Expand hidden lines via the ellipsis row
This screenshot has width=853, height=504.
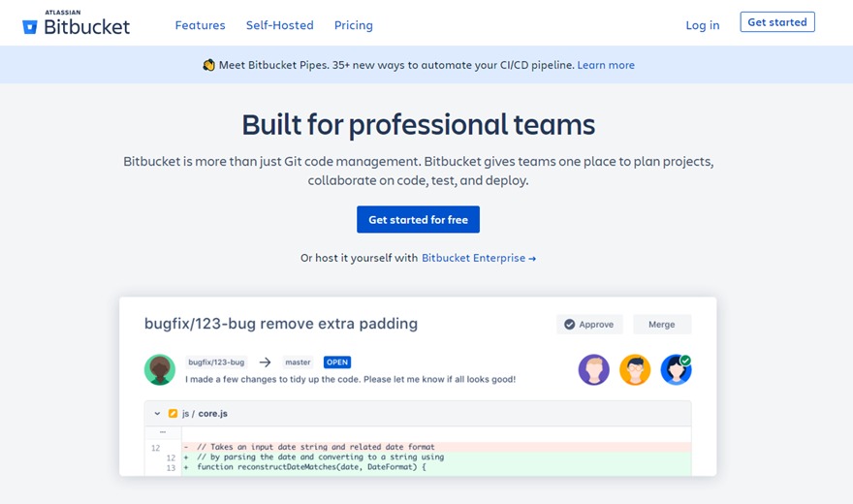click(163, 432)
